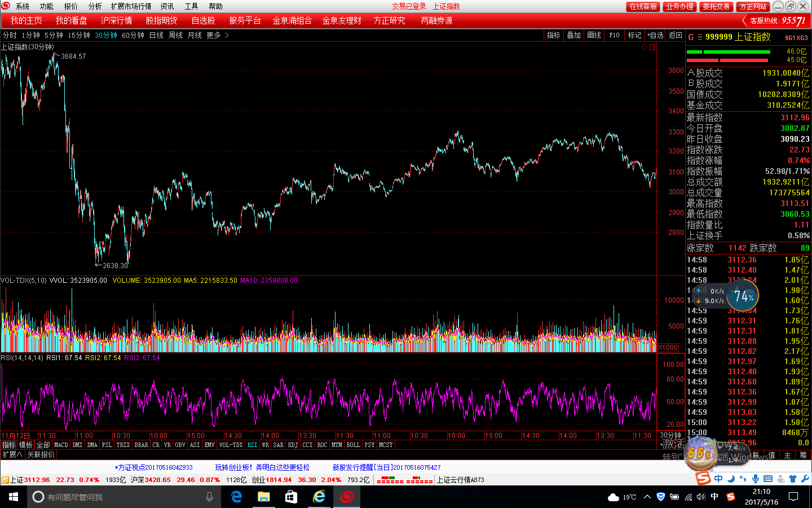Open the 系统 menu
812x508 pixels.
tap(23, 6)
